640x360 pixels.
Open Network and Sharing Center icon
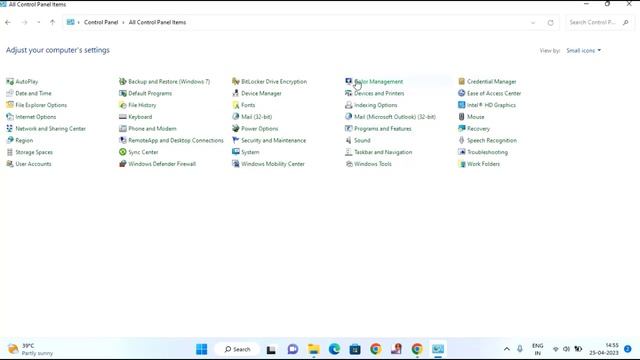[10, 129]
